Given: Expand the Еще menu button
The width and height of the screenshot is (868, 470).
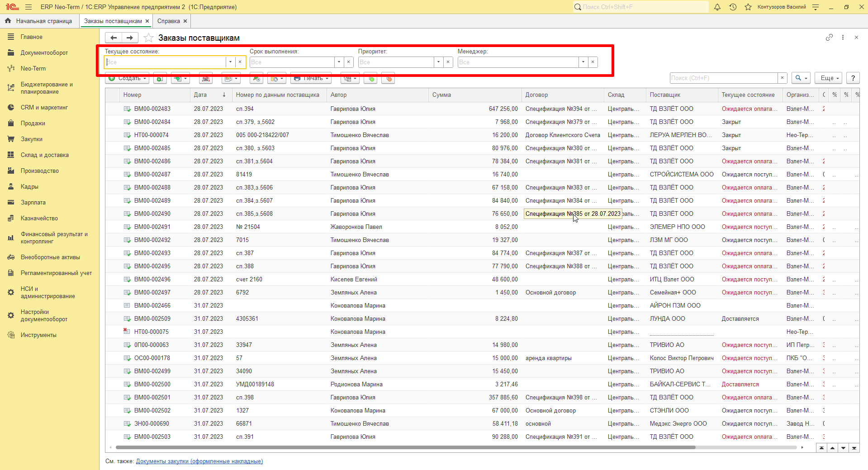Looking at the screenshot, I should 830,78.
